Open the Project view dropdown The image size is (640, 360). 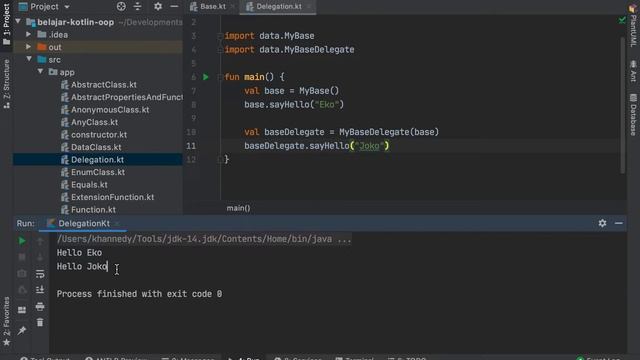pos(44,7)
